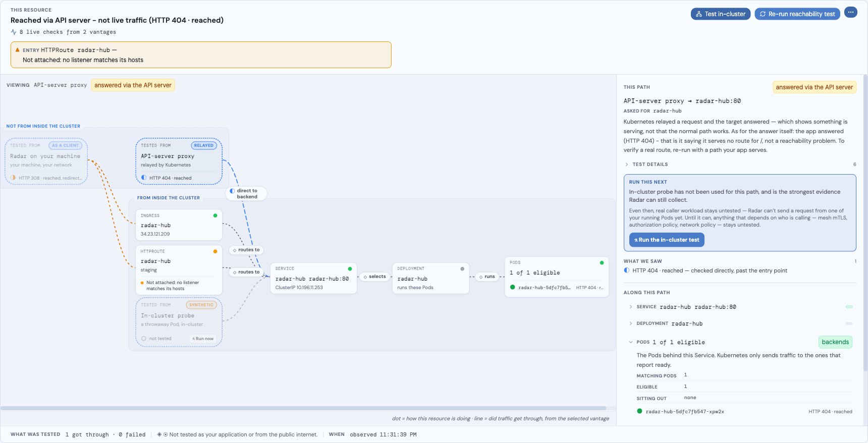This screenshot has width=868, height=443.
Task: Click the SYNTHETIC tag on In-cluster probe
Action: point(201,305)
